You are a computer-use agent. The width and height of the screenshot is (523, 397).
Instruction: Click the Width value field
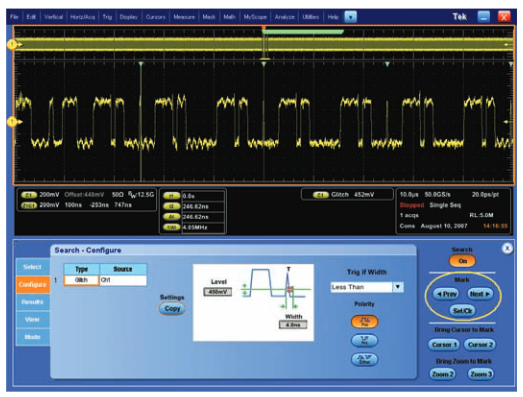point(293,325)
